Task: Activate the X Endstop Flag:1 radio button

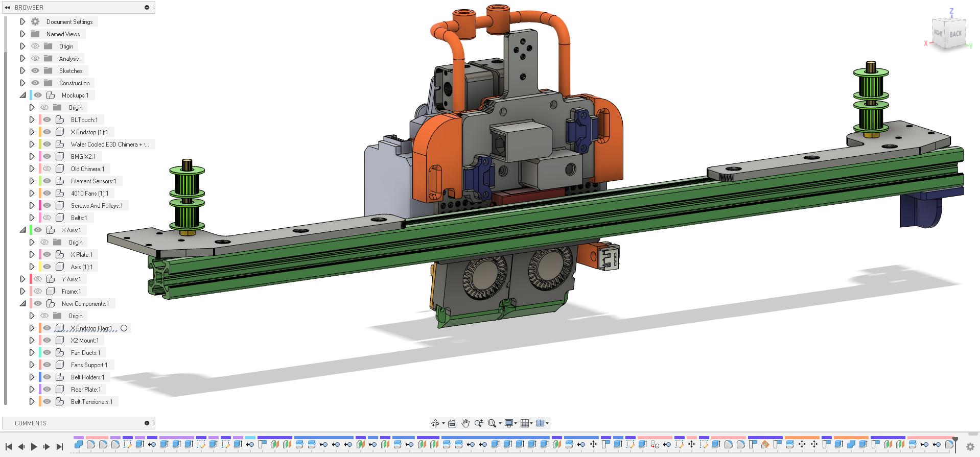Action: click(x=124, y=328)
